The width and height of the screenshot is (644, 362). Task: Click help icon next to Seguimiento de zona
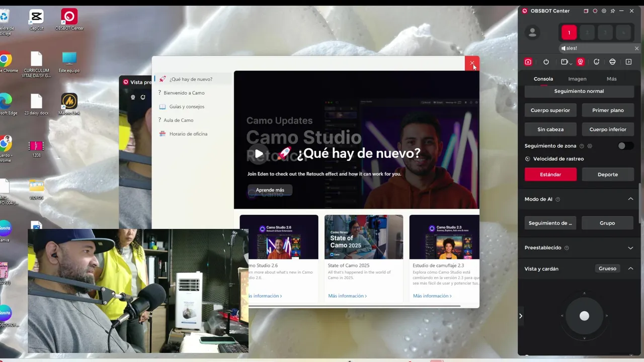pos(582,146)
